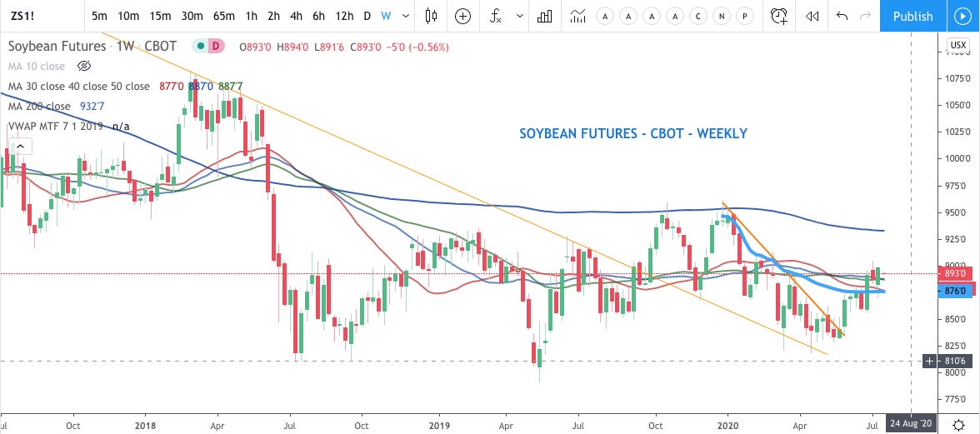Screen dimensions: 980x434
Task: Click the 810'6 crosshair price label
Action: [955, 361]
